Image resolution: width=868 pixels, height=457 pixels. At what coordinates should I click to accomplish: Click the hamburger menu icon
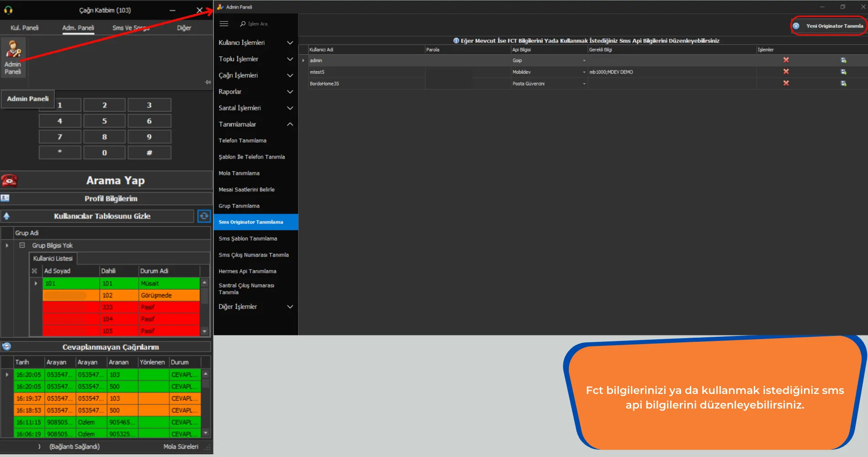pyautogui.click(x=224, y=24)
